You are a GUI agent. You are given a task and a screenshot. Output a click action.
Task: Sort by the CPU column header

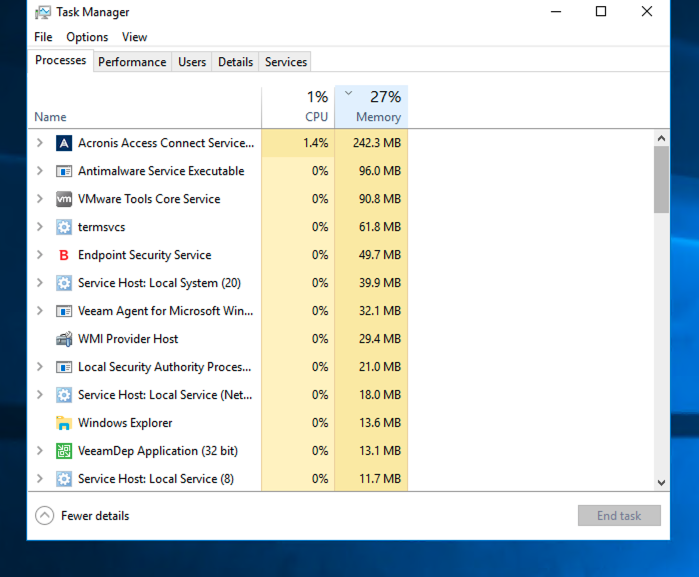coord(298,107)
